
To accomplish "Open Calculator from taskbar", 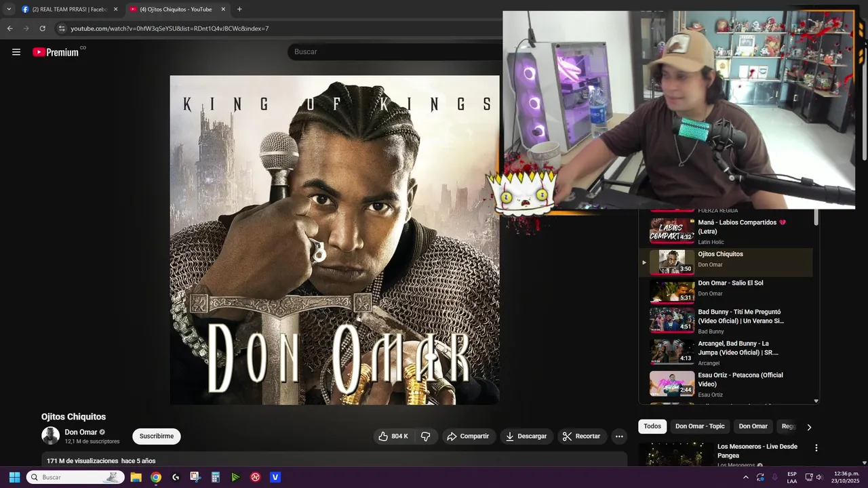I will click(x=216, y=477).
